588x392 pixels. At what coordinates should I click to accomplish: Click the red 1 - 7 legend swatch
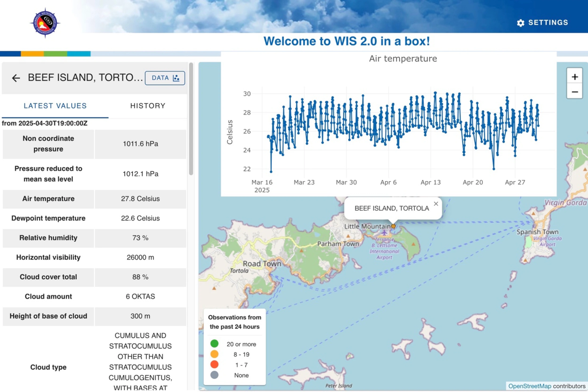(x=215, y=365)
